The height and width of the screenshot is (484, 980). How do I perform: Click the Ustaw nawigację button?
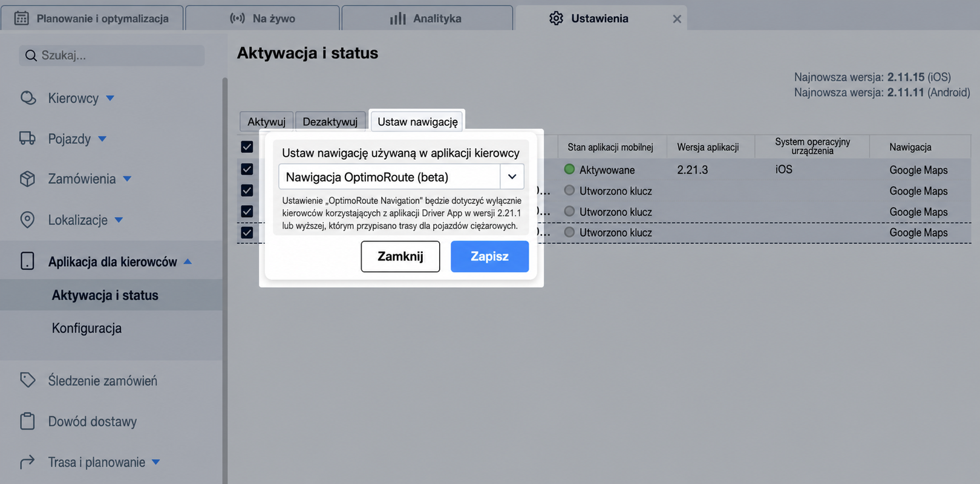point(417,122)
